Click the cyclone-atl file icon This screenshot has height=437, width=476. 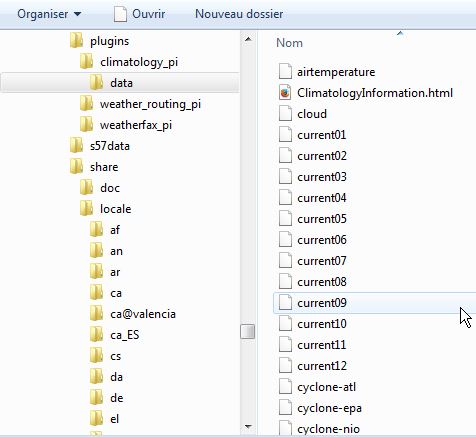285,387
